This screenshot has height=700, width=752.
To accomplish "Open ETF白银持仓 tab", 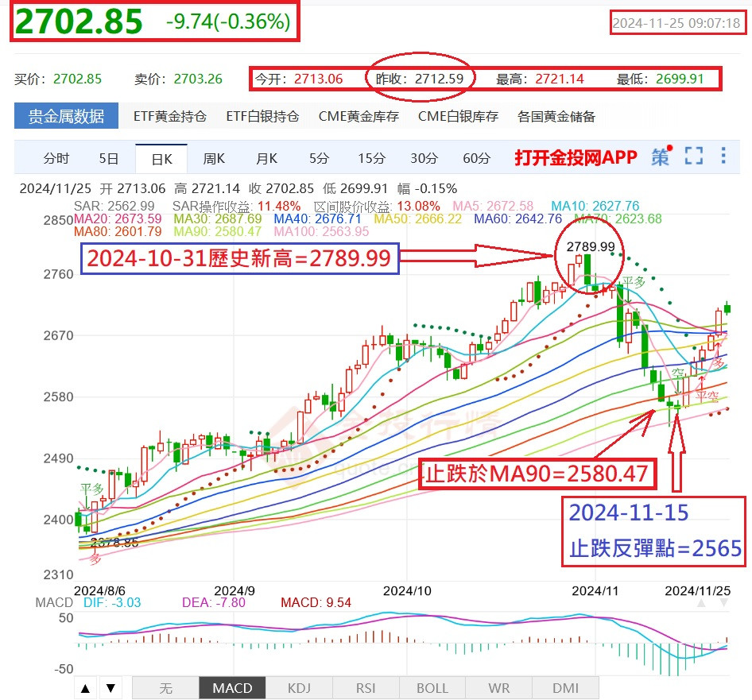I will pyautogui.click(x=262, y=116).
